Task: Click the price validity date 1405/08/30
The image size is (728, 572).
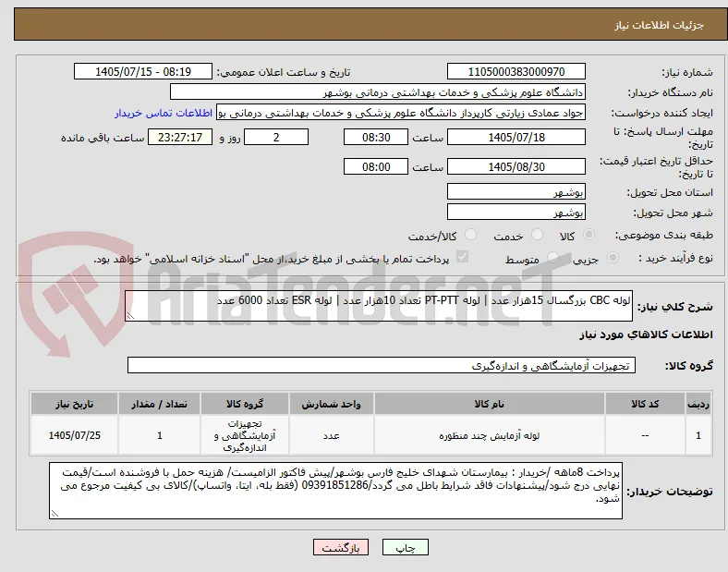Action: coord(516,166)
